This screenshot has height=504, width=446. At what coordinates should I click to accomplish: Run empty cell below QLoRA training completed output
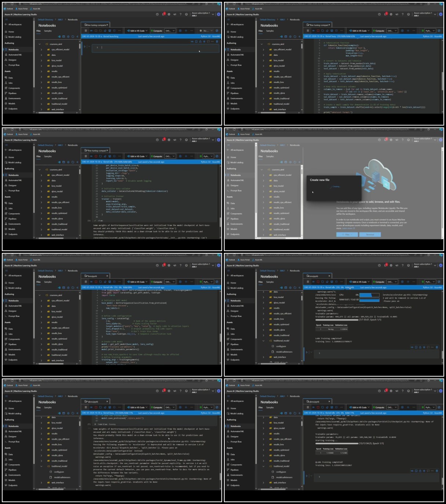click(x=307, y=476)
